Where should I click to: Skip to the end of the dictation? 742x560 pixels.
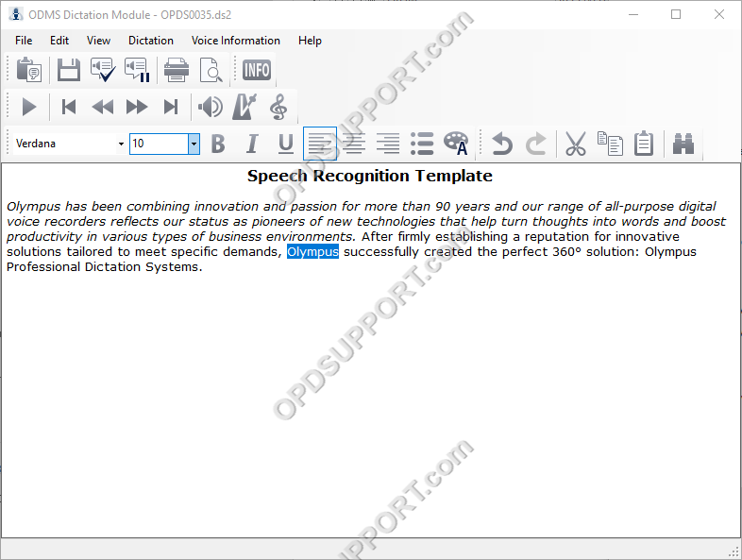[x=171, y=107]
